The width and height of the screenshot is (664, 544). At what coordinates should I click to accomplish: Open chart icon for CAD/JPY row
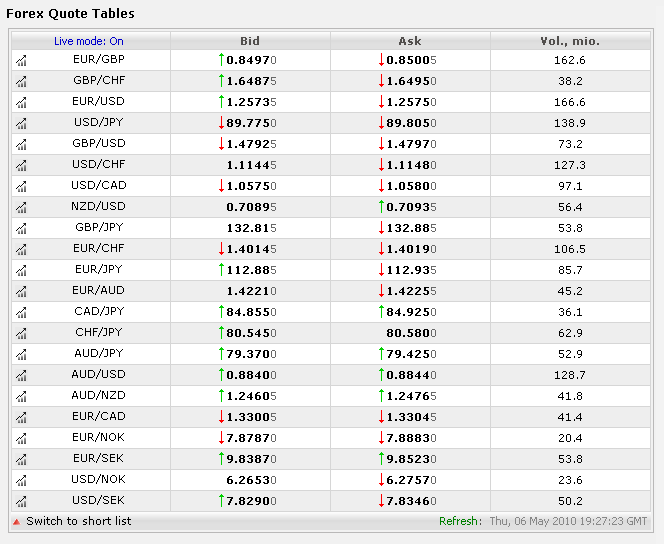[x=21, y=313]
